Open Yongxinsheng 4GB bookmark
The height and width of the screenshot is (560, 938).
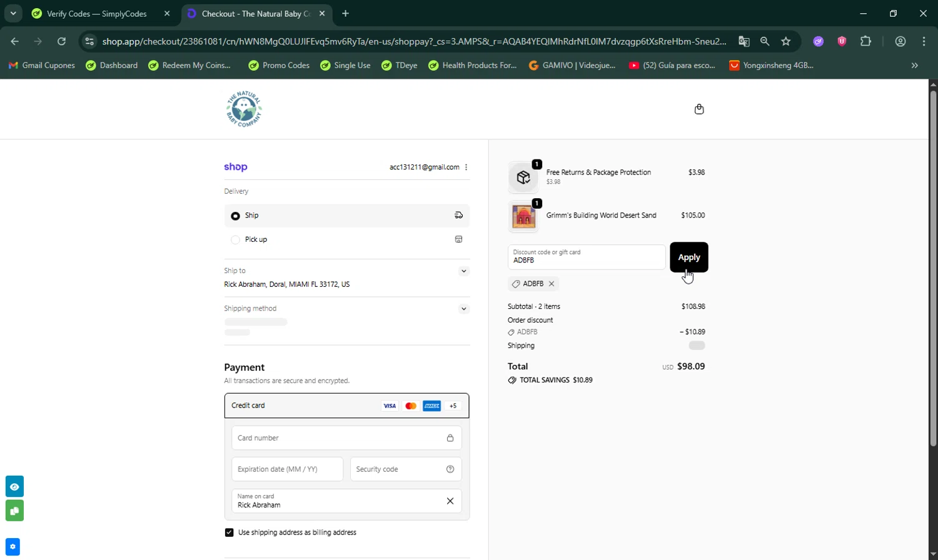[772, 65]
